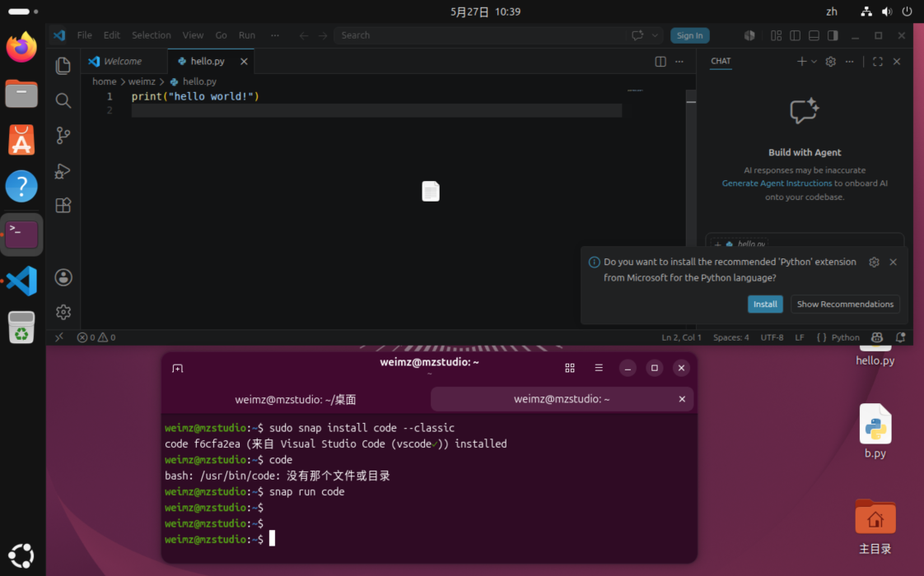Change language mode from Python
This screenshot has height=576, width=924.
point(846,337)
